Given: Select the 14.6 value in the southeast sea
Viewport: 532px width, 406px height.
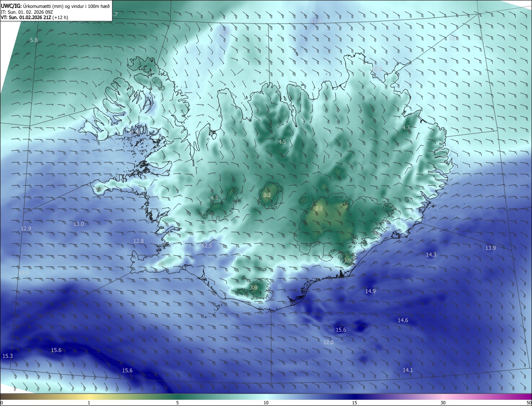Looking at the screenshot, I should coord(403,320).
